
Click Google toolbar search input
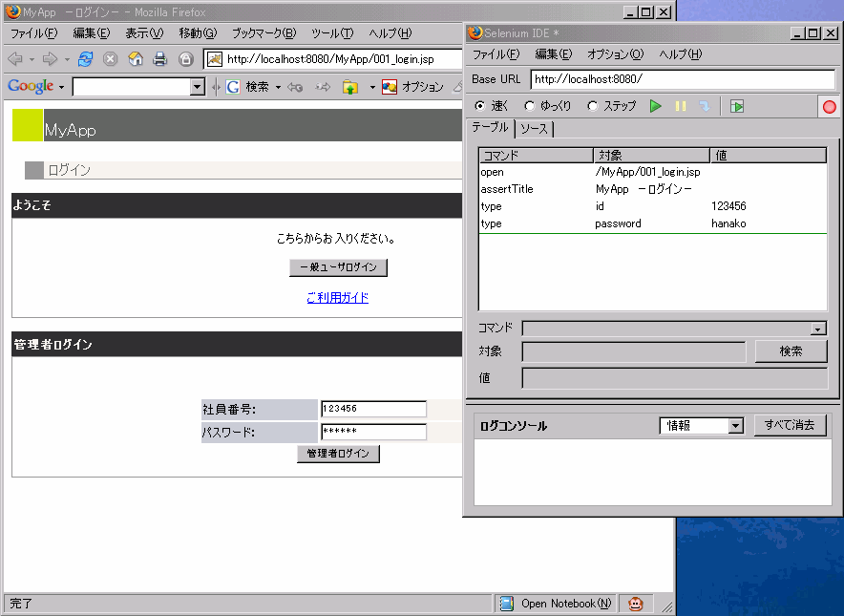(x=132, y=87)
